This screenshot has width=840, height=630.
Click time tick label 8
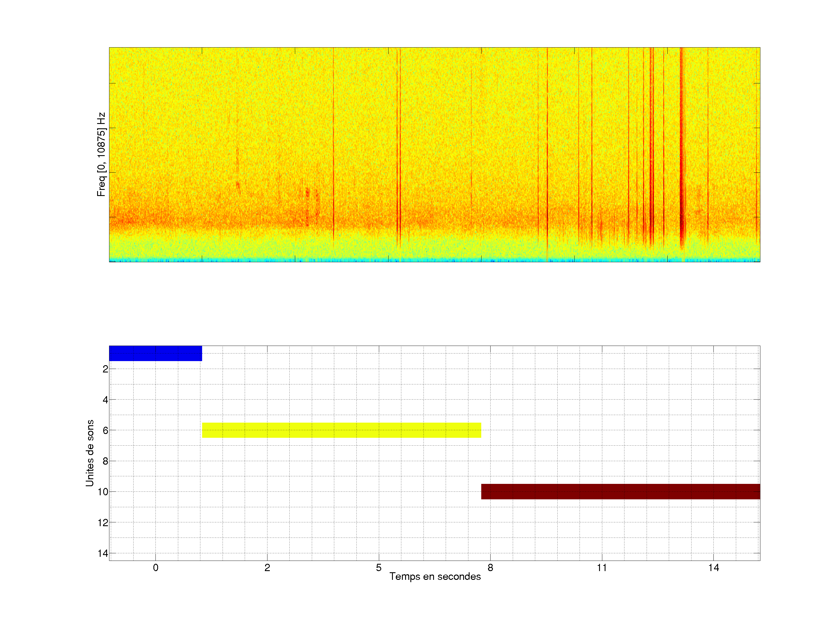point(490,568)
